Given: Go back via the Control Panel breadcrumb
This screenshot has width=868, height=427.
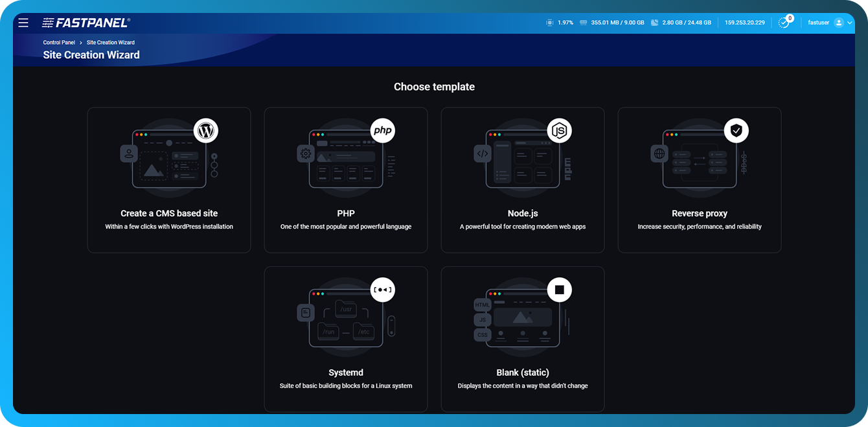Looking at the screenshot, I should pos(58,41).
